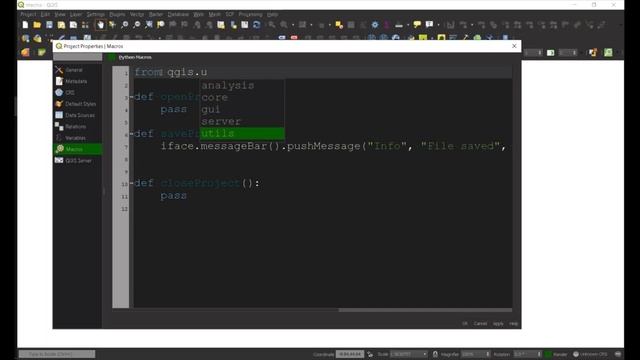
Task: Click the Cancel button in Project Properties
Action: [x=480, y=323]
